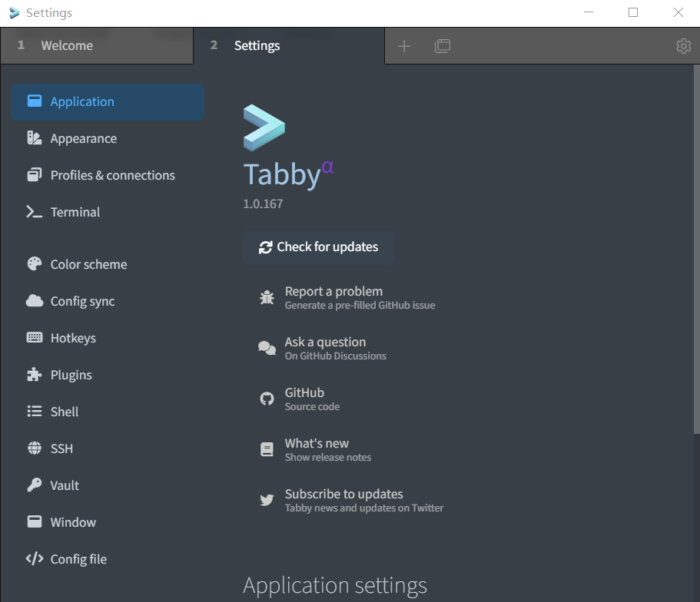The height and width of the screenshot is (602, 700).
Task: Open Terminal settings section
Action: click(75, 212)
